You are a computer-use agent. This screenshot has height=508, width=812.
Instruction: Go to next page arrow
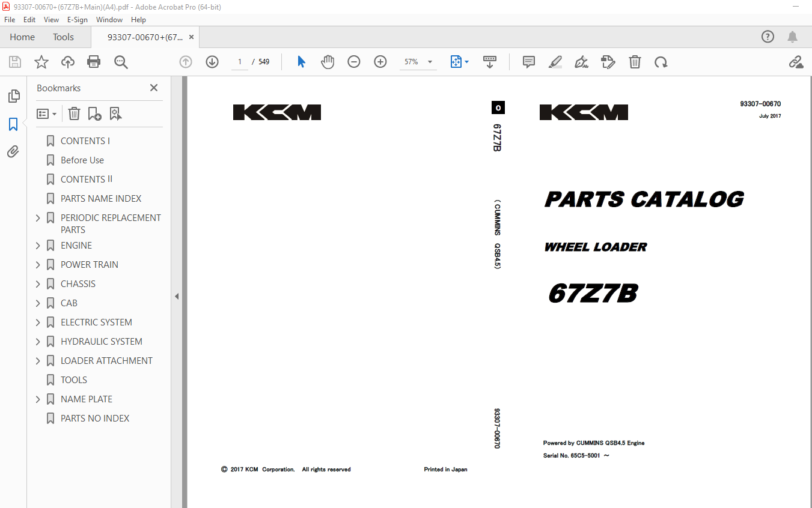tap(212, 62)
